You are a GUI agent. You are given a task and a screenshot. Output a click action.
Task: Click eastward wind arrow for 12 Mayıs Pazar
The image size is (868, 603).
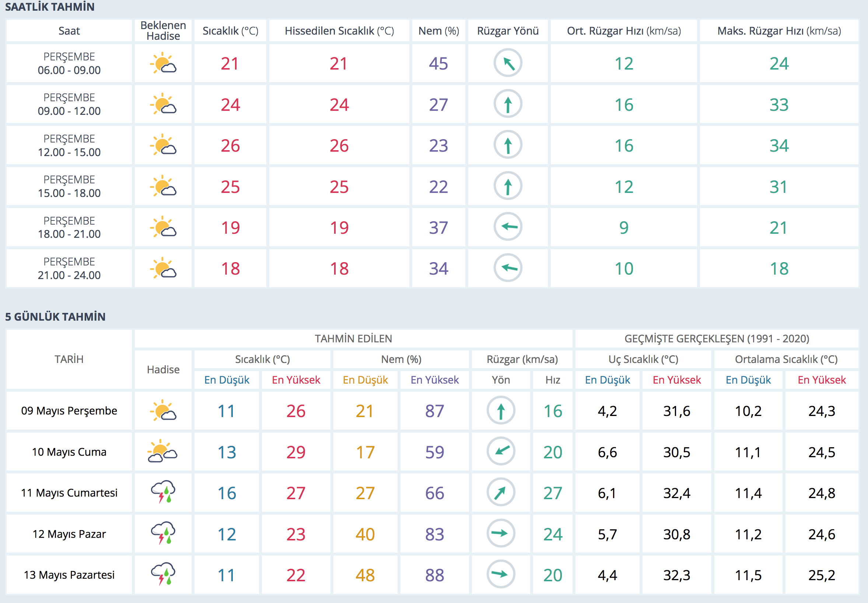tap(501, 533)
